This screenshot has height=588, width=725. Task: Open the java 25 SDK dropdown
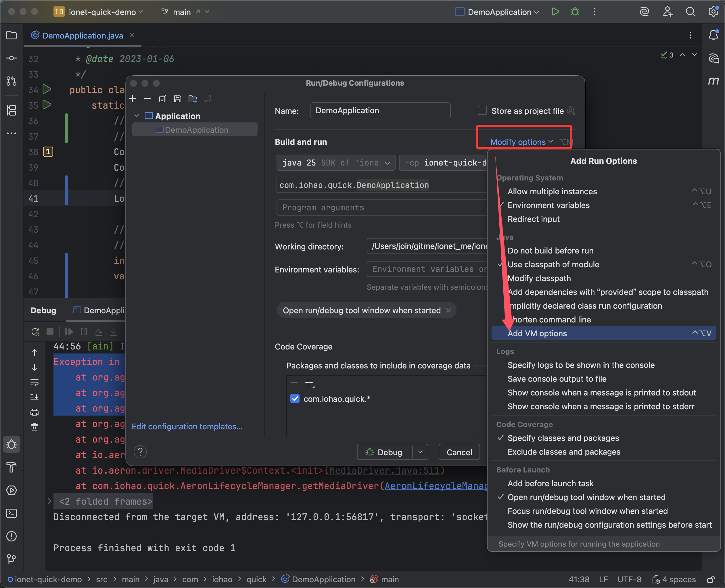click(335, 163)
